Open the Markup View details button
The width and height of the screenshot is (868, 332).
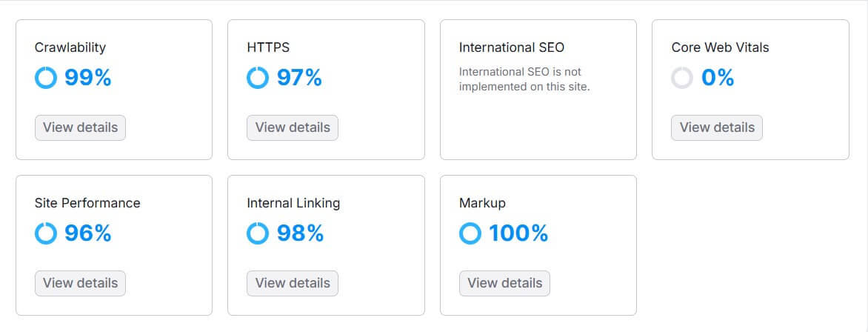tap(504, 283)
